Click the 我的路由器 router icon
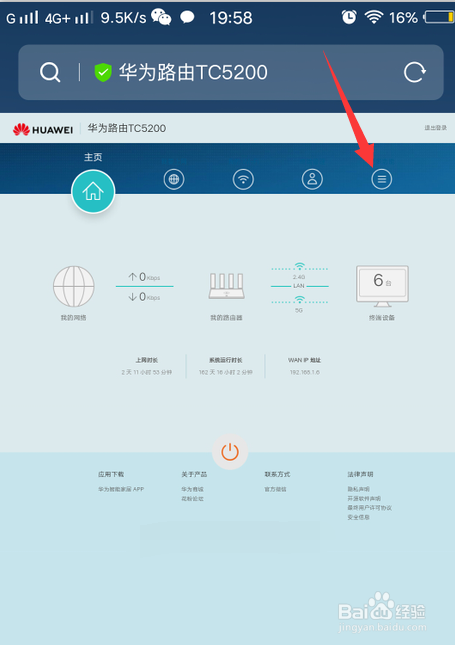455x645 pixels. [226, 286]
